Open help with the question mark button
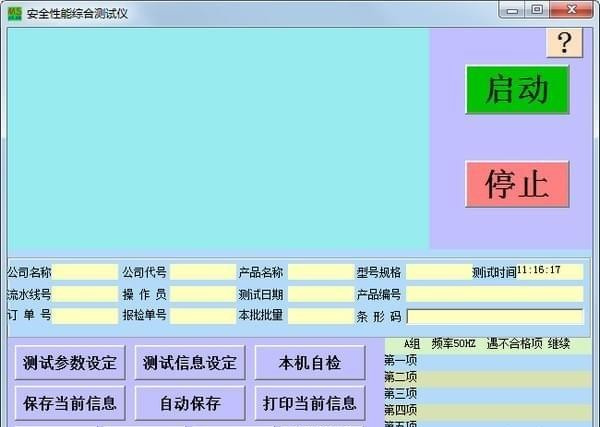600x427 pixels. (564, 42)
